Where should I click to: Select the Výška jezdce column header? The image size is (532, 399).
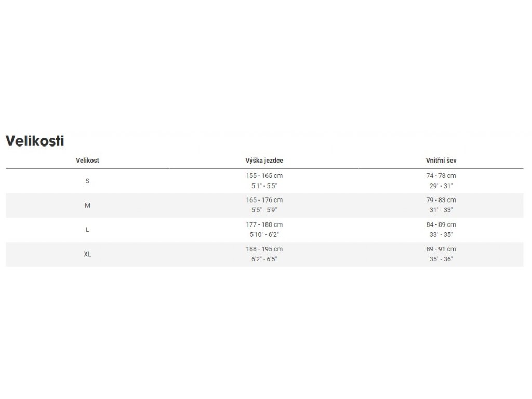click(264, 161)
